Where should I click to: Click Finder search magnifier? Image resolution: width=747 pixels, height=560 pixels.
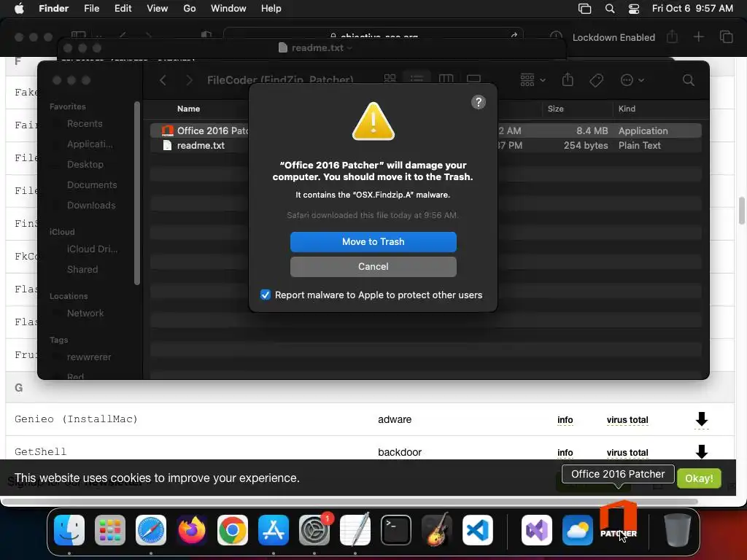click(688, 80)
